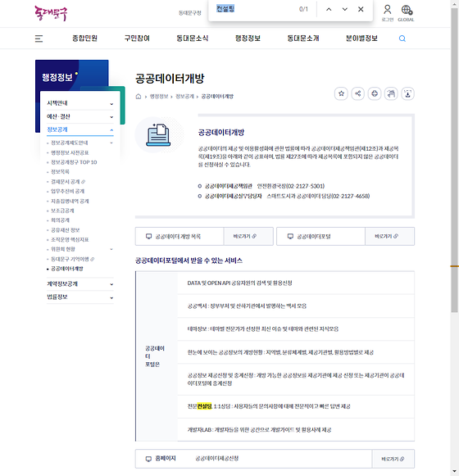This screenshot has height=476, width=459.
Task: Open the hamburger all-menu icon
Action: point(39,39)
